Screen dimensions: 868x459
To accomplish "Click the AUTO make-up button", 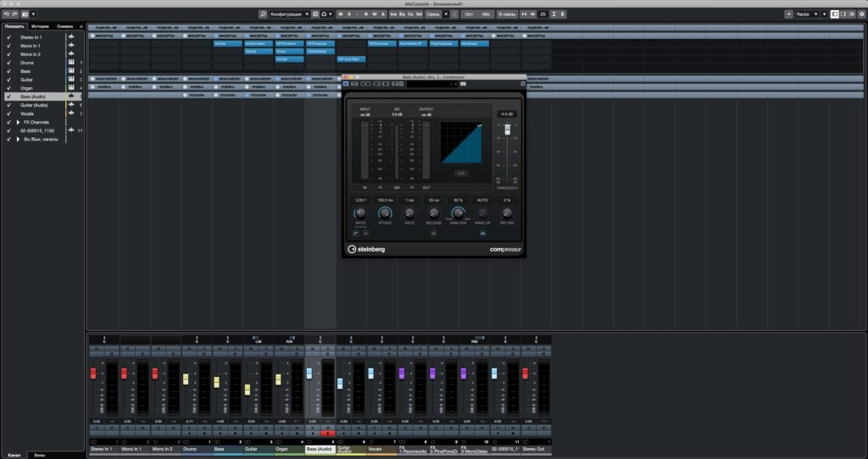I will pos(482,200).
